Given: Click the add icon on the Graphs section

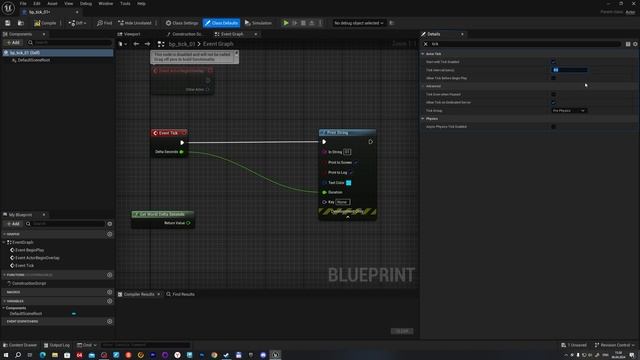Looking at the screenshot, I should click(109, 234).
